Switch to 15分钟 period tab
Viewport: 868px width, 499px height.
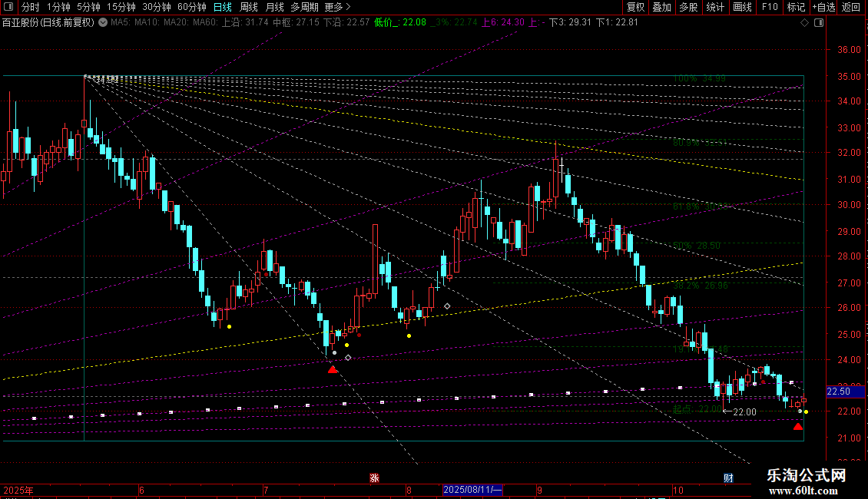(121, 7)
